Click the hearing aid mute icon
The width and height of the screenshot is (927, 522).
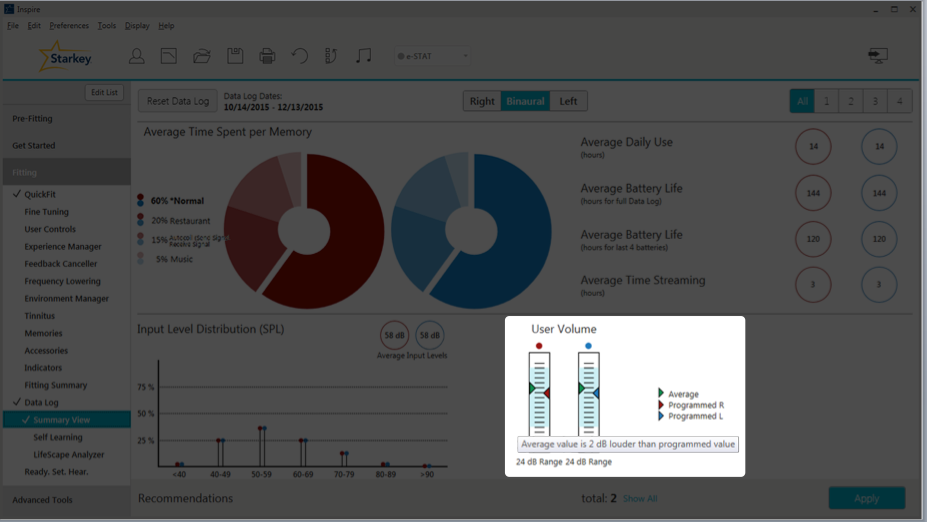(x=331, y=56)
